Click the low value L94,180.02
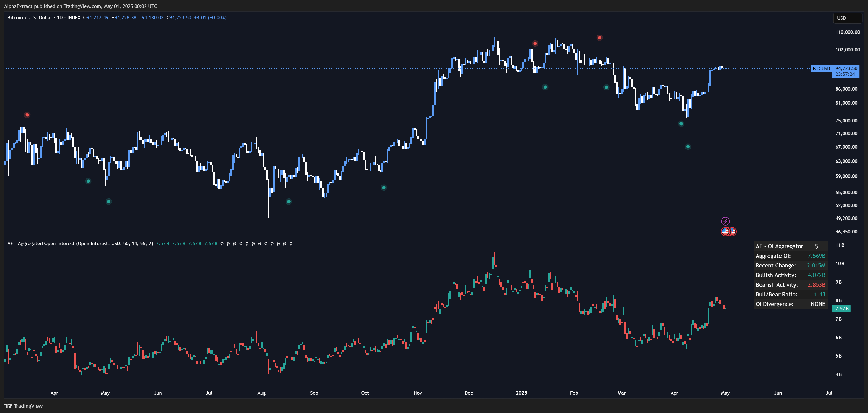The width and height of the screenshot is (868, 413). [x=151, y=18]
